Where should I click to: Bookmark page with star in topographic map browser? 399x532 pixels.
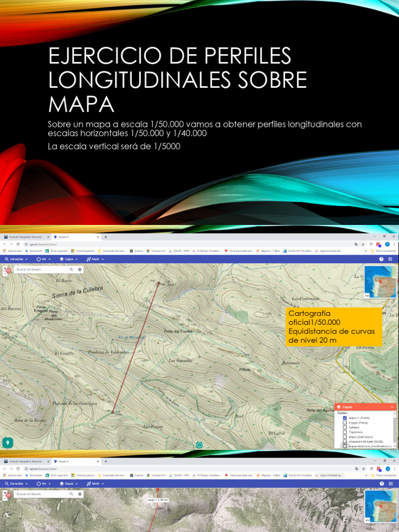point(363,244)
